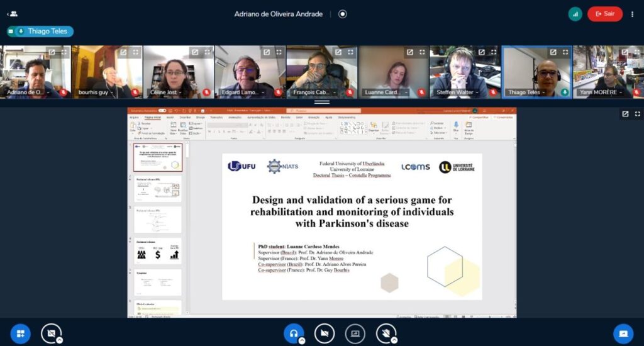Open the blue plus actions button
The width and height of the screenshot is (644, 346).
[20, 333]
